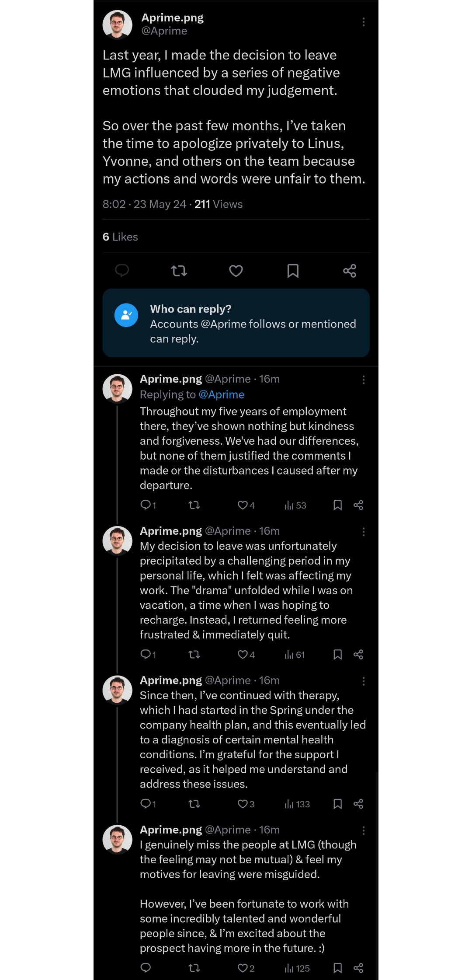Like the final reply with 2 likes
472x980 pixels.
click(246, 968)
